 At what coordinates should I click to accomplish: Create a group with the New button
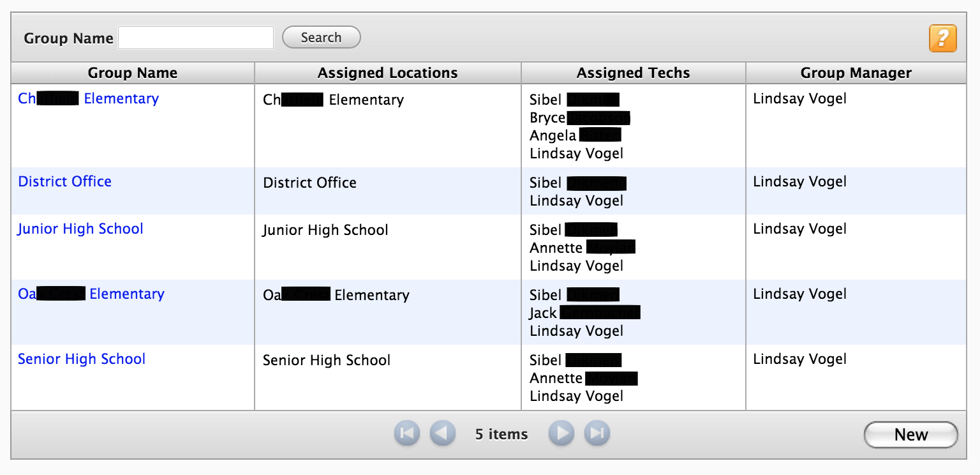(910, 434)
